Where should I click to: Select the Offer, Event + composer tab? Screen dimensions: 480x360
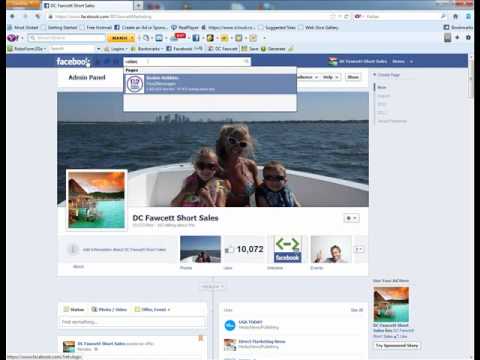coord(152,310)
